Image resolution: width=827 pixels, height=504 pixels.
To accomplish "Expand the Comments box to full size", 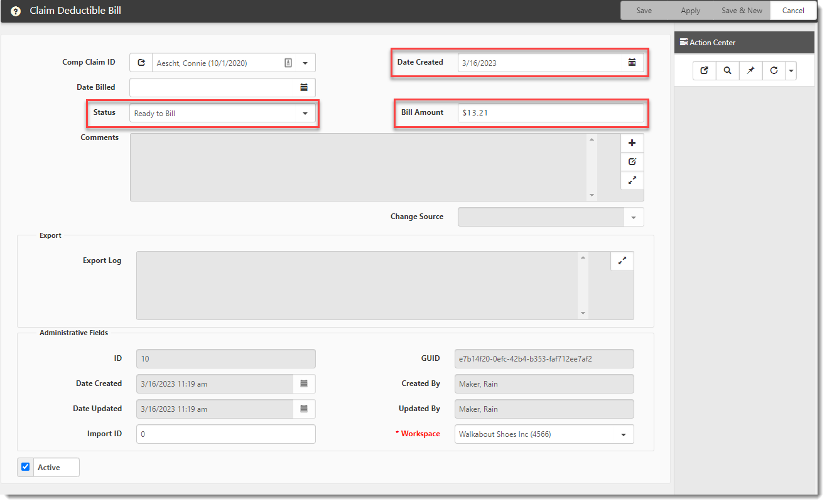I will pyautogui.click(x=632, y=180).
